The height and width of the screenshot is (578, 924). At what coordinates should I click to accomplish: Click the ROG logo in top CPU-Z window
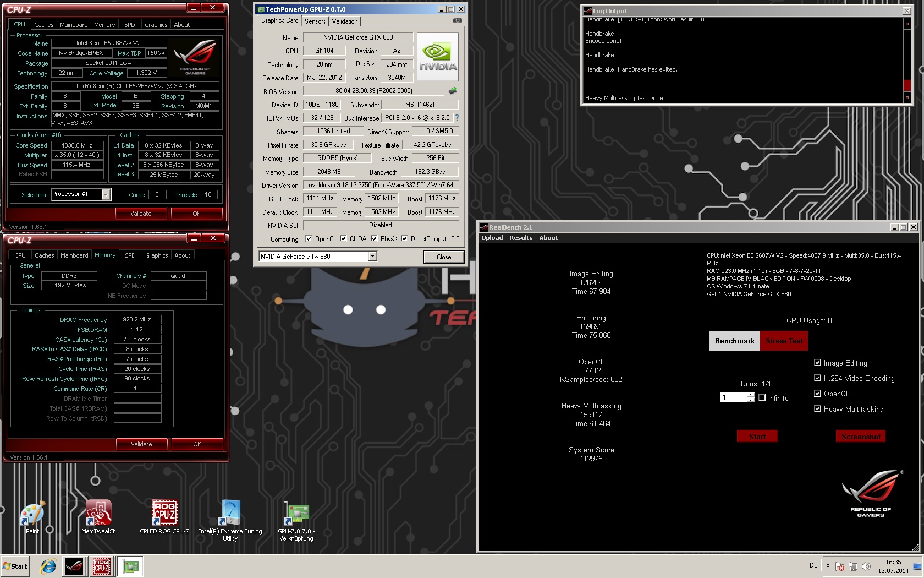coord(195,57)
